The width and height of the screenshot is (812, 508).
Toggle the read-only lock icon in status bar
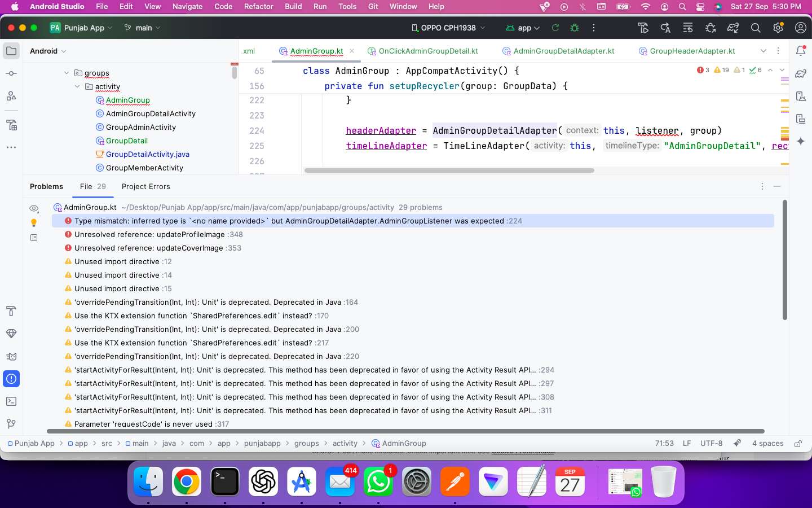[x=798, y=444]
